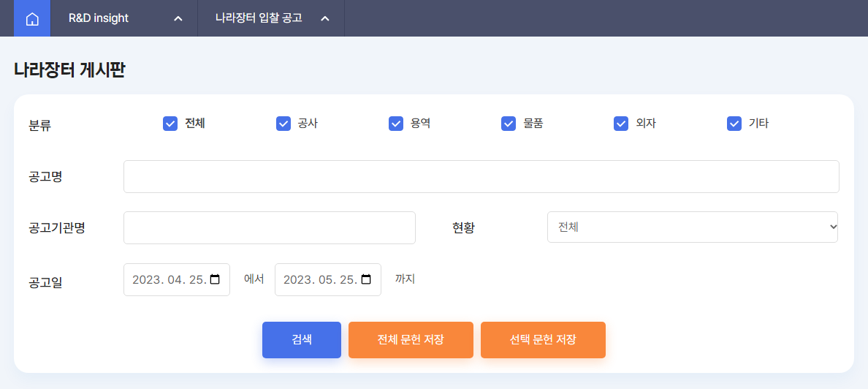The width and height of the screenshot is (868, 389).
Task: Uncheck the 공사 checkbox
Action: (283, 124)
